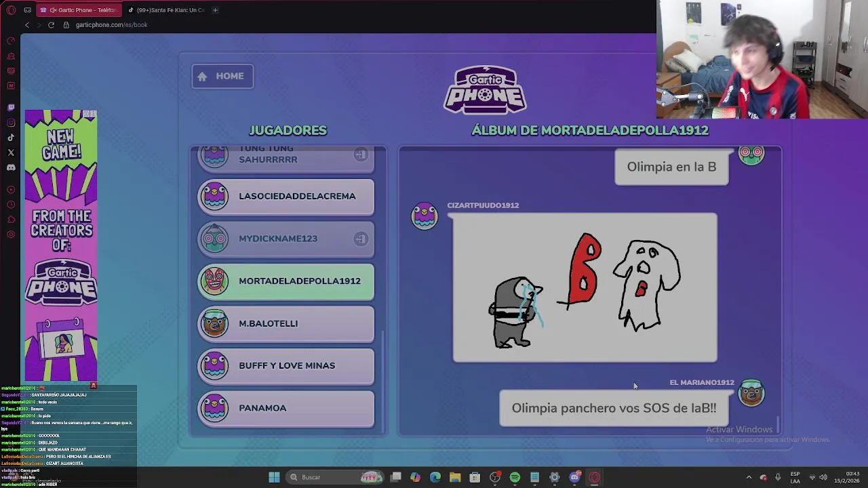This screenshot has height=488, width=868.
Task: Reload the garticphone.com page
Action: tap(51, 25)
